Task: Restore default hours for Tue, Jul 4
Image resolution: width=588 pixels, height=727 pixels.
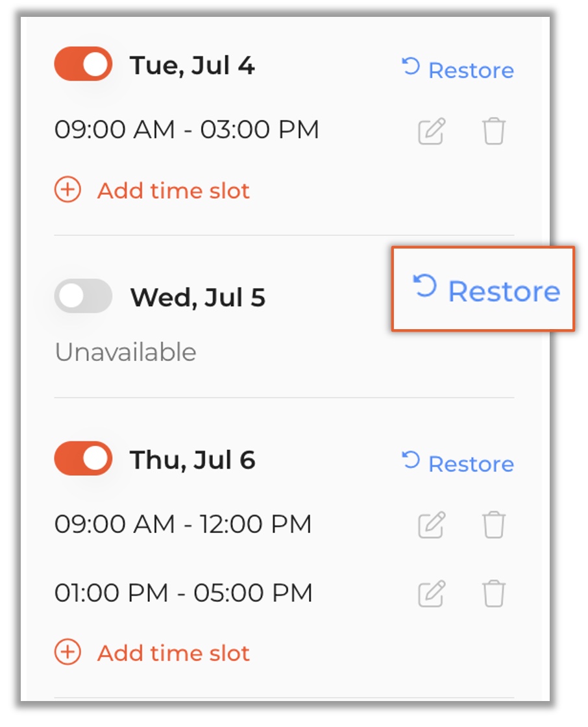Action: (458, 69)
